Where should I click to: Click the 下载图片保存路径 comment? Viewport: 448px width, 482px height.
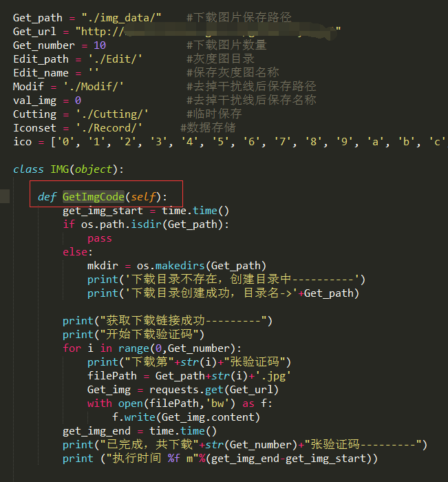point(239,17)
